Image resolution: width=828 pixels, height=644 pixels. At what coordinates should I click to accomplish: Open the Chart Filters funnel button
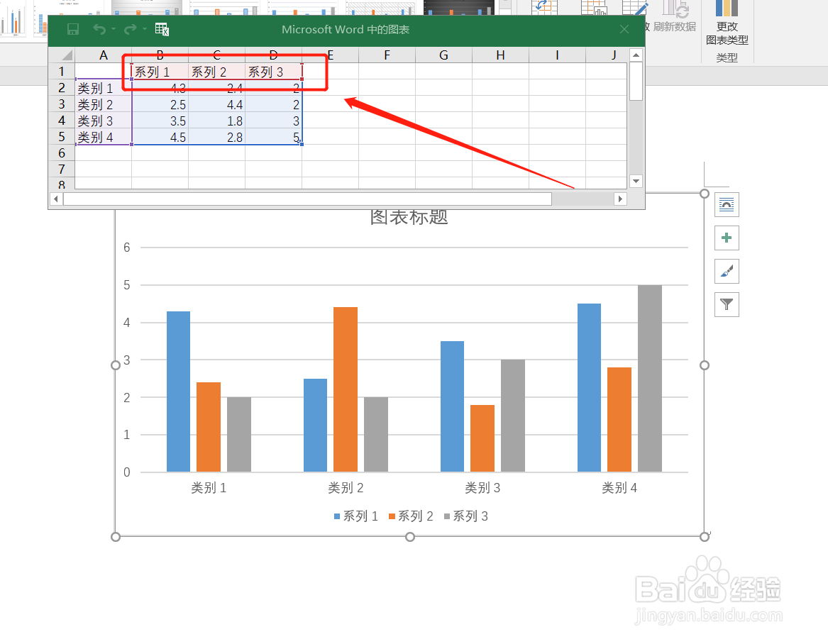[727, 304]
